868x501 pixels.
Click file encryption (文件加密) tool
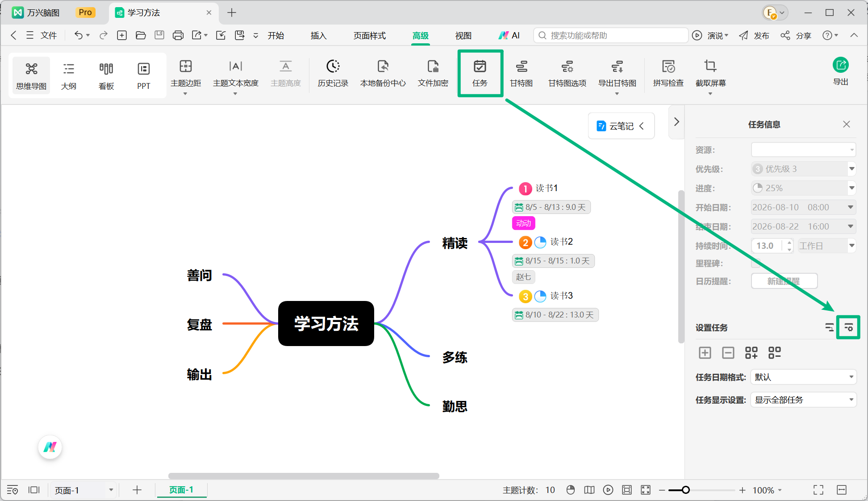click(433, 73)
